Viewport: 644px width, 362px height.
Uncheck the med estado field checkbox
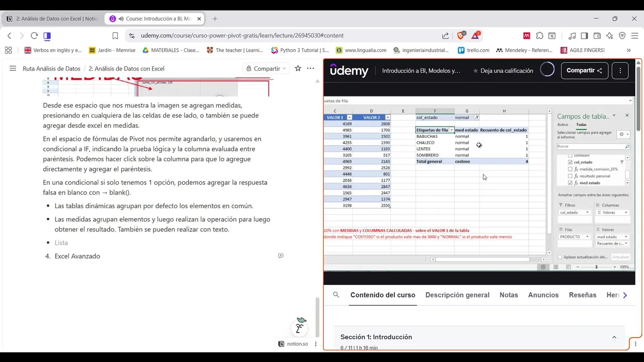click(x=570, y=183)
